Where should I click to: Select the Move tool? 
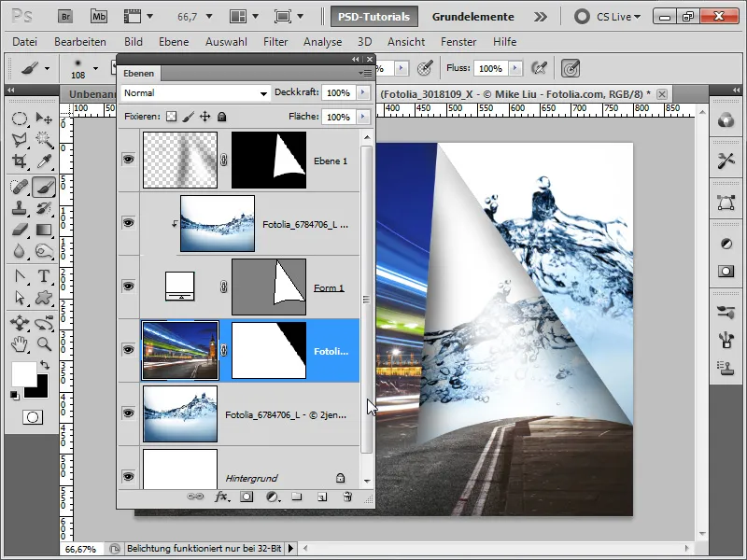(44, 119)
